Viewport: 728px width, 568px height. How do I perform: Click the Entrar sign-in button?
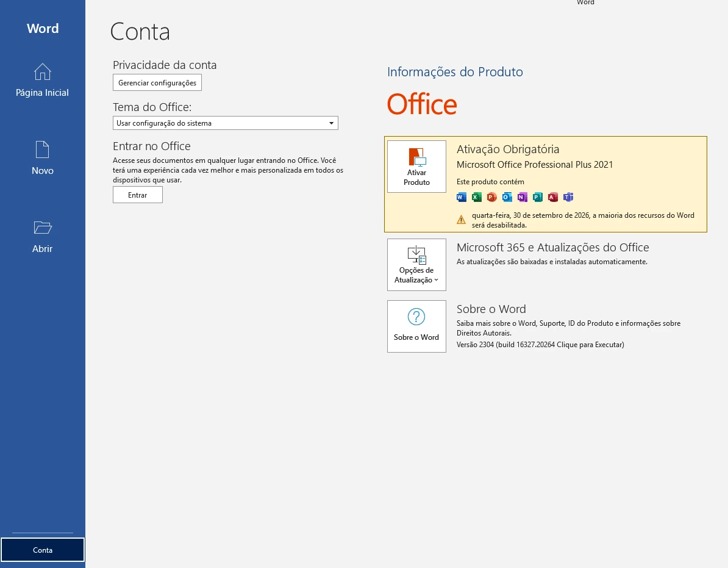click(x=137, y=195)
